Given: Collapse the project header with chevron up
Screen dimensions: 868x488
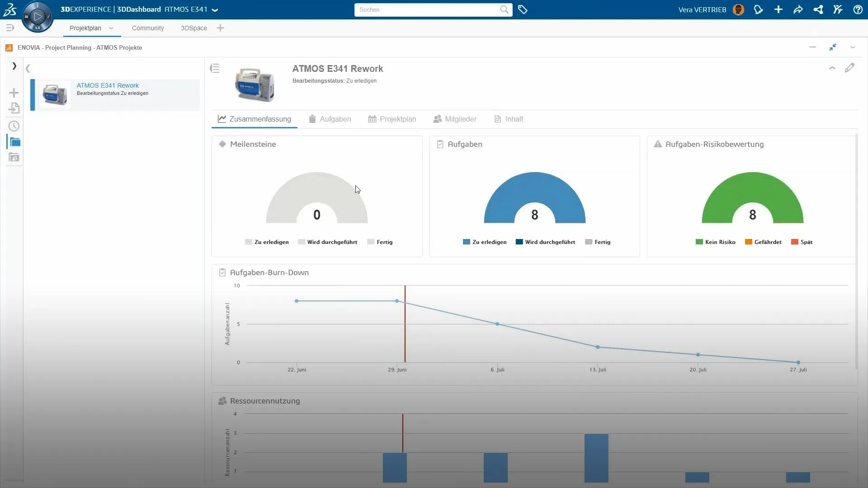Looking at the screenshot, I should tap(832, 68).
